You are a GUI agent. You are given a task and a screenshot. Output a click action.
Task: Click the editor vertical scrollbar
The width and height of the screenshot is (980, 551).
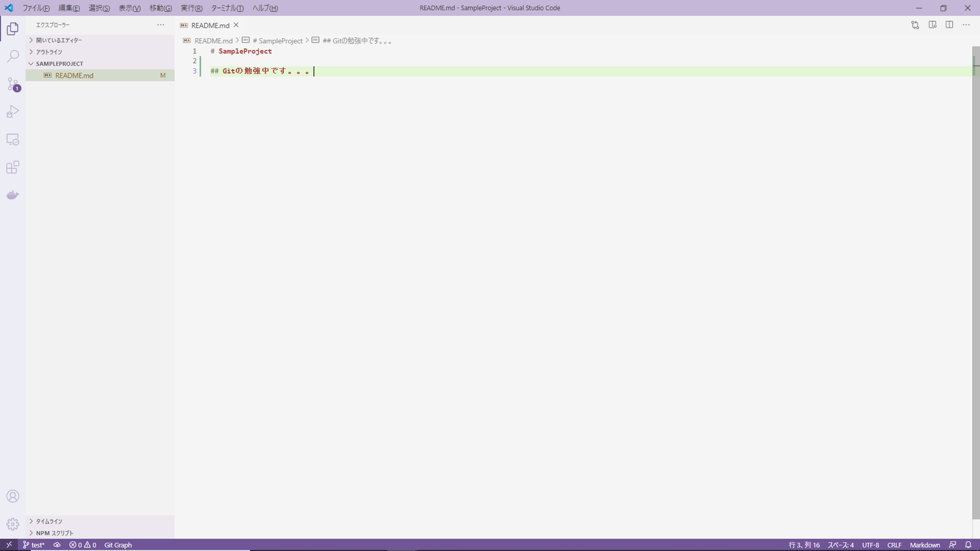(976, 282)
